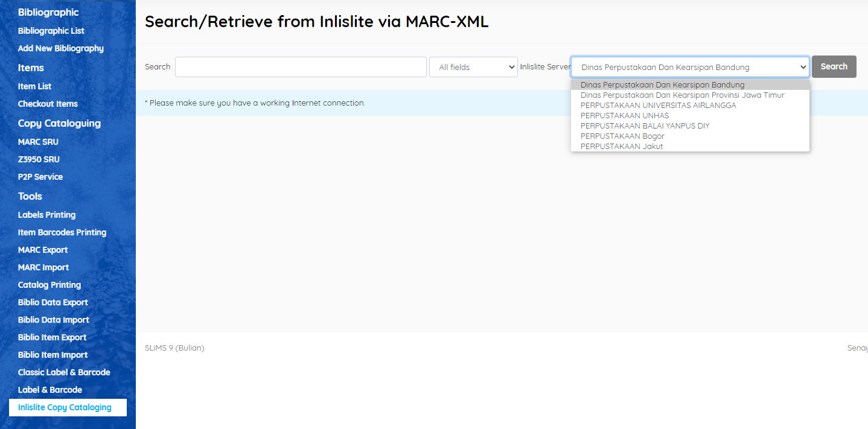Image resolution: width=868 pixels, height=429 pixels.
Task: Click inside the search input field
Action: point(300,66)
